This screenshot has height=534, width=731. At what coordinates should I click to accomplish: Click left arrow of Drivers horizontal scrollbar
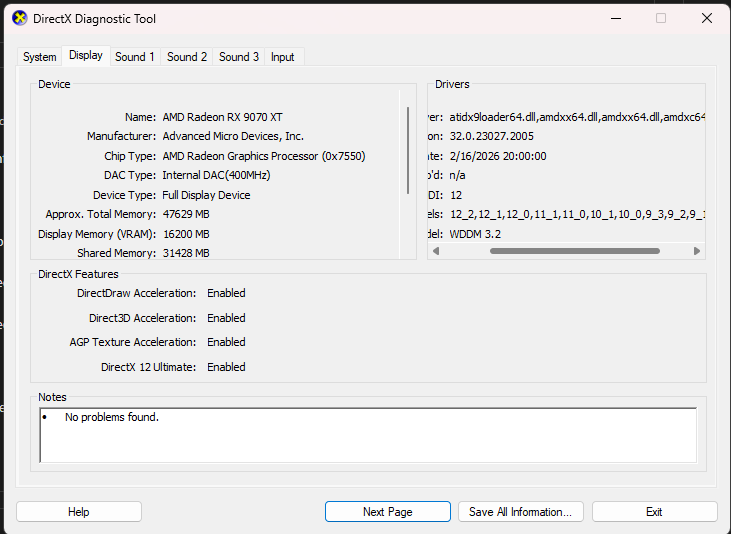click(x=436, y=251)
